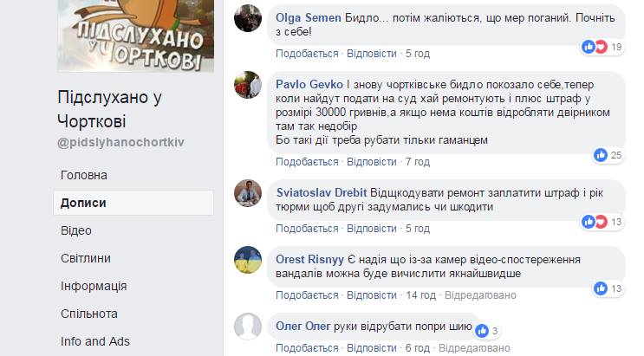This screenshot has height=356, width=644.
Task: Click like reaction icon on Олег Олег's comment
Action: pos(482,331)
